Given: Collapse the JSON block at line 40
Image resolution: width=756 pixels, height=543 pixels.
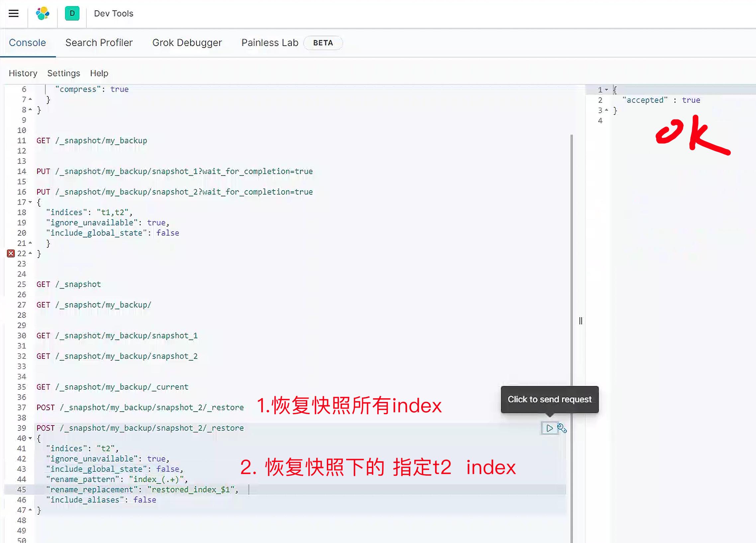Looking at the screenshot, I should point(30,438).
